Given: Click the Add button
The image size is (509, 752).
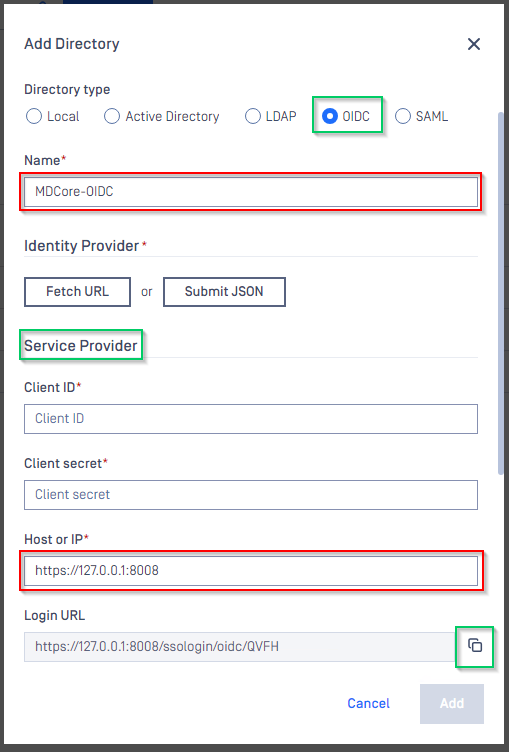Looking at the screenshot, I should 452,704.
